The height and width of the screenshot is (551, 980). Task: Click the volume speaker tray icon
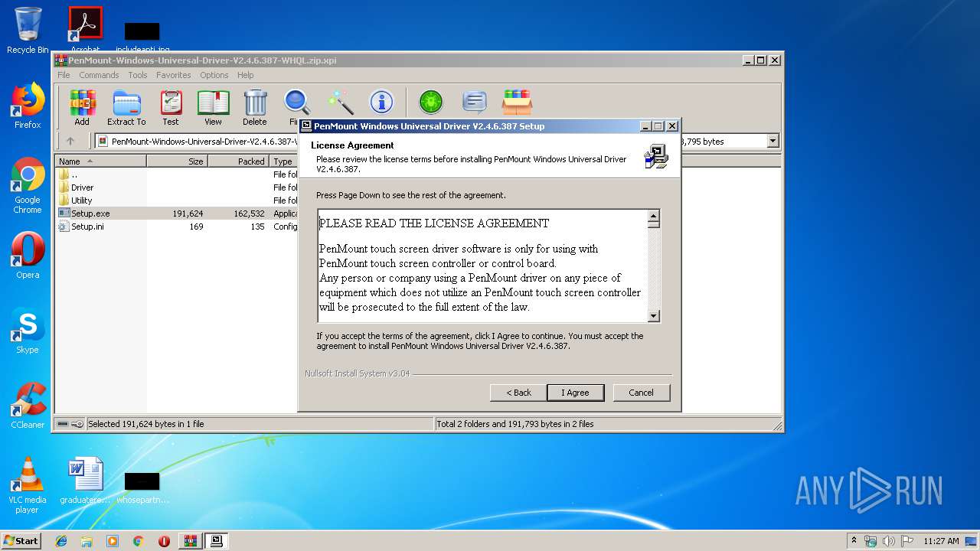pos(889,541)
